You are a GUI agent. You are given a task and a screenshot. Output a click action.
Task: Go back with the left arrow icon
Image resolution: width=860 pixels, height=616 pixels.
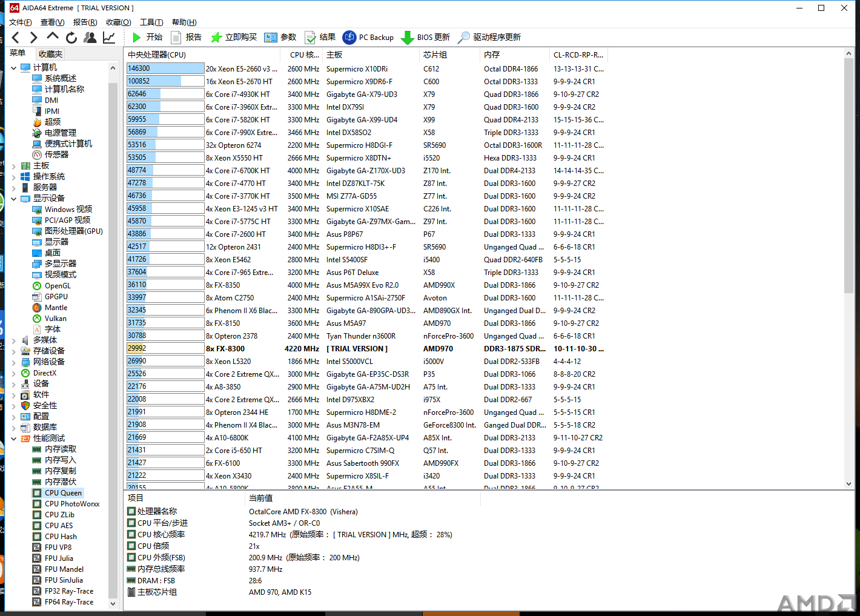(x=16, y=38)
